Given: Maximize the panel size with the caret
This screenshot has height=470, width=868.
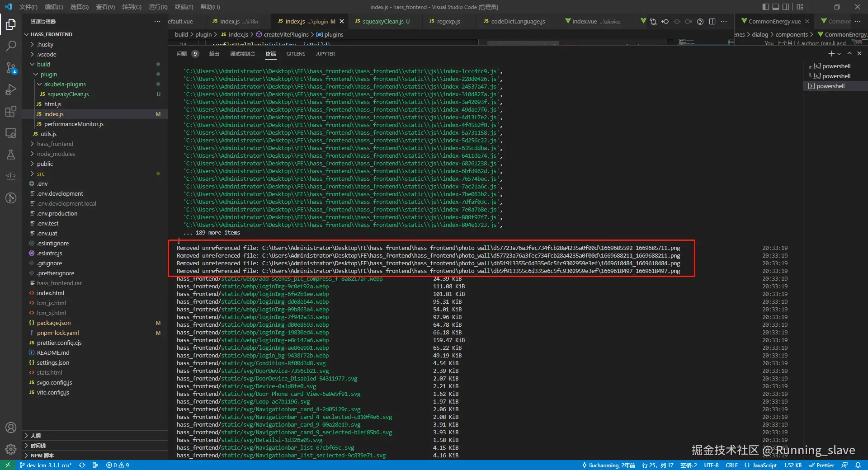Looking at the screenshot, I should point(849,53).
